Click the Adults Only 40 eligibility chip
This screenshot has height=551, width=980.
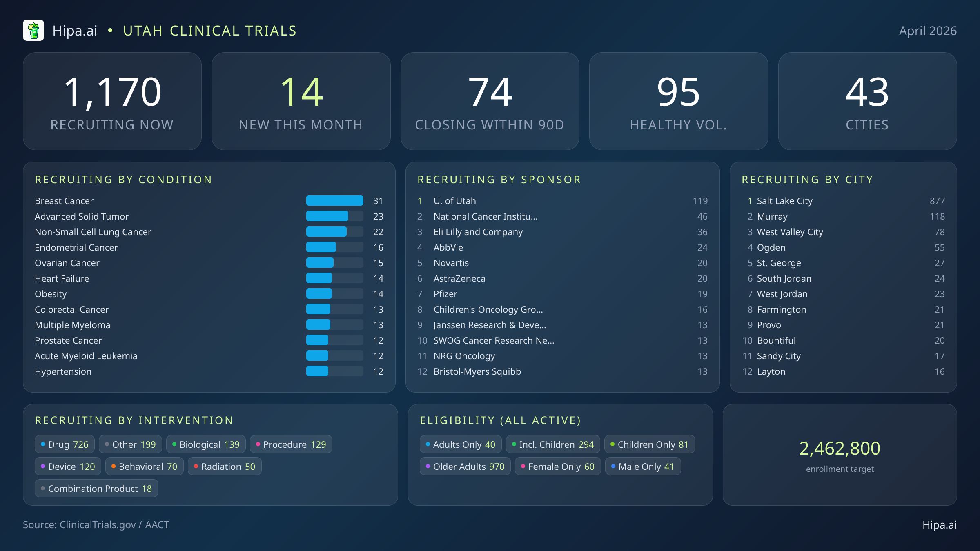(x=461, y=444)
